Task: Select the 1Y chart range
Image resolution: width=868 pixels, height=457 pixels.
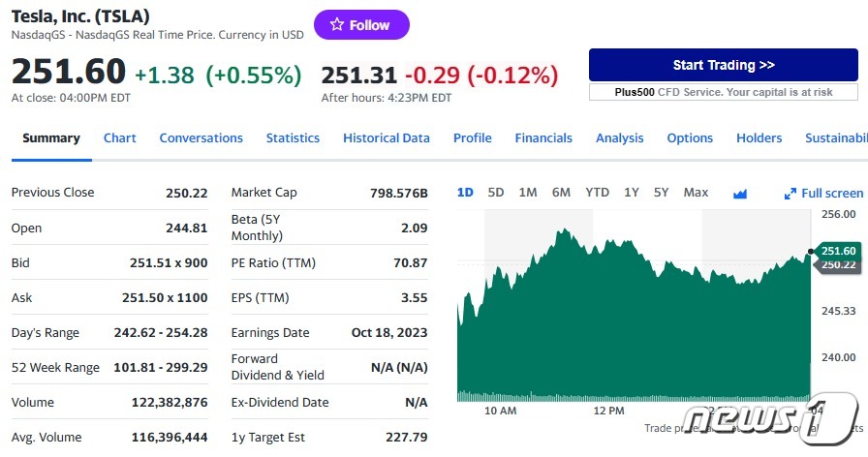Action: click(x=632, y=193)
